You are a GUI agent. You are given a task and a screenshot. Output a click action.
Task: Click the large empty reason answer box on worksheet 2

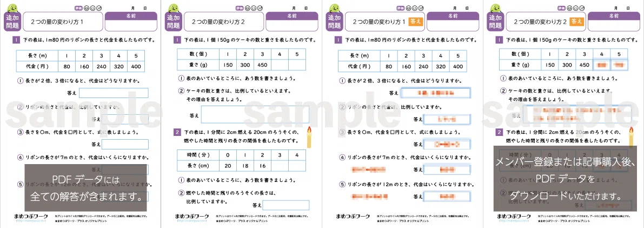click(x=255, y=115)
